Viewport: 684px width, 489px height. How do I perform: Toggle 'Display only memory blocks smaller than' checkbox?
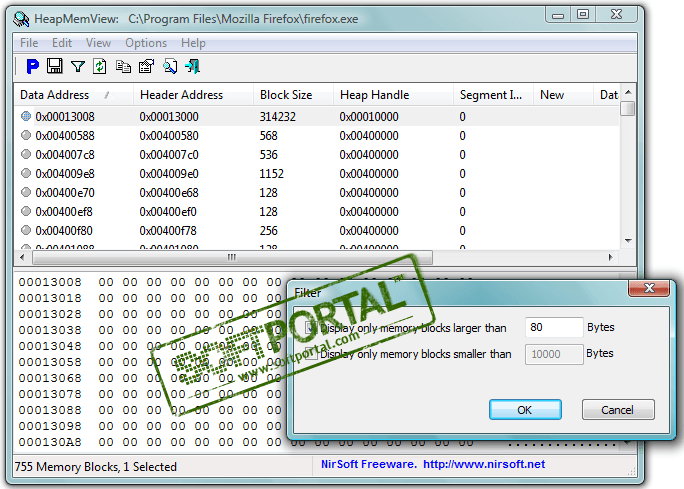point(309,353)
